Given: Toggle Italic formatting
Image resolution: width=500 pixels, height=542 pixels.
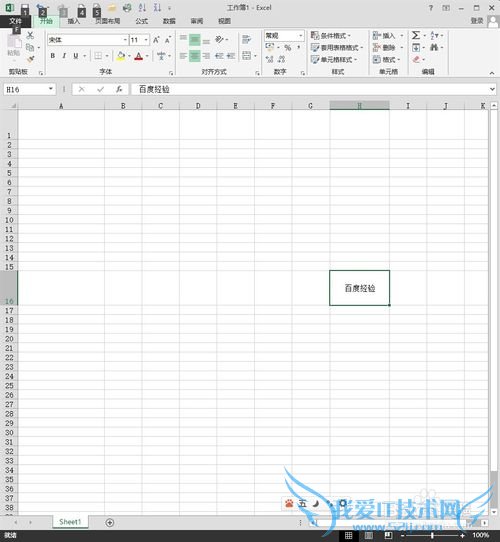Looking at the screenshot, I should [64, 56].
